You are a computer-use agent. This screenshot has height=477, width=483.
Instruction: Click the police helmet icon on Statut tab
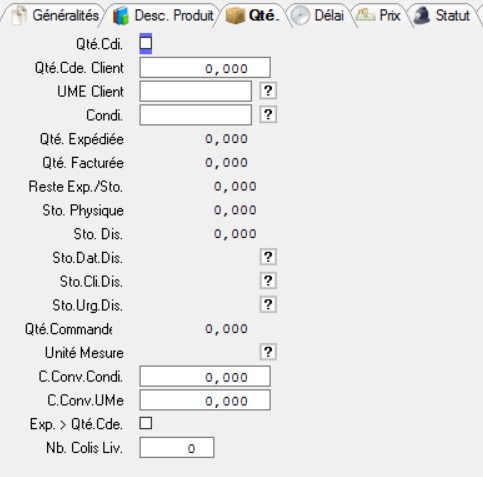[x=422, y=16]
